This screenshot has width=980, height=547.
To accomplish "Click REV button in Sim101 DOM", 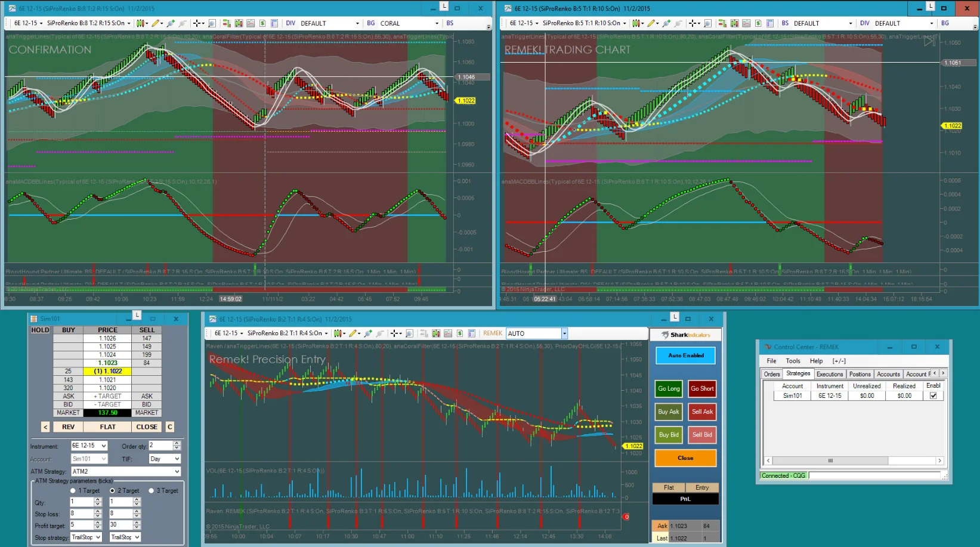I will coord(68,427).
